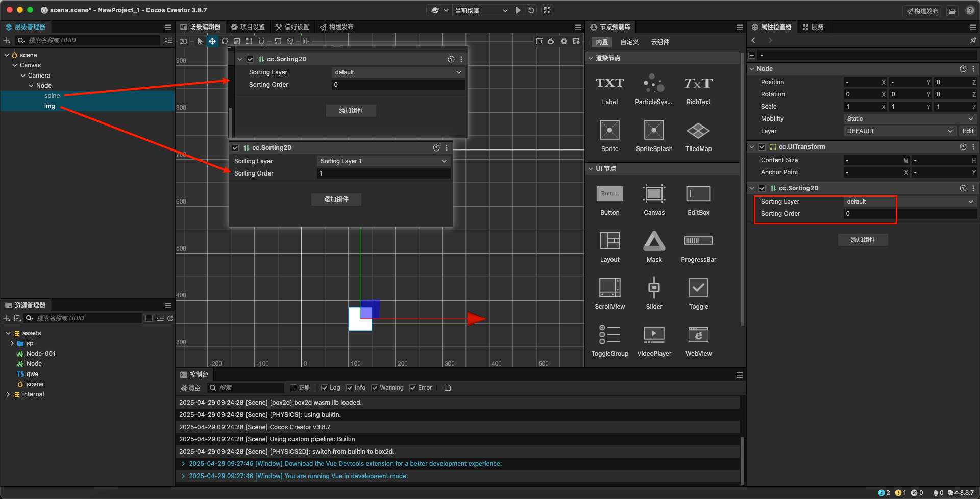Expand the sp assets folder
Viewport: 980px width, 499px height.
(x=12, y=343)
